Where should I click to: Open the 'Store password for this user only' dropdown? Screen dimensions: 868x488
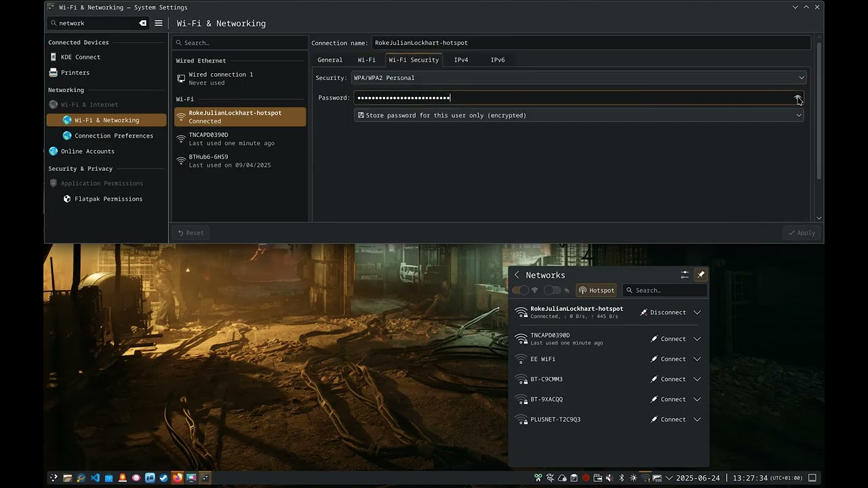pos(580,115)
